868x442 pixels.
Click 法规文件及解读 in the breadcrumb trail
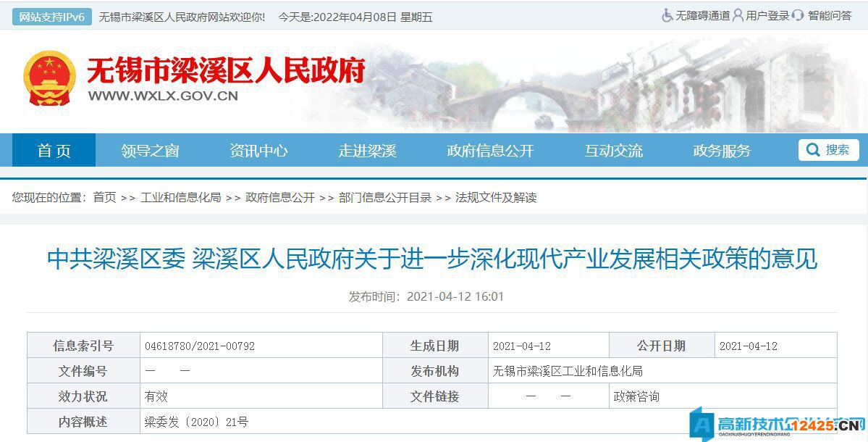tap(492, 196)
